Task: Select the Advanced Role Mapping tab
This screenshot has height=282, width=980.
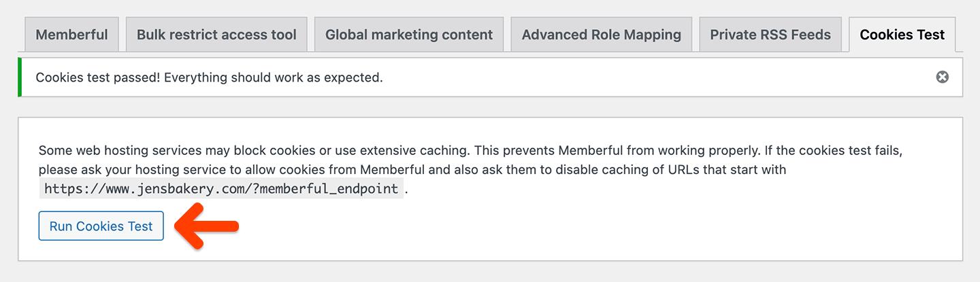Action: click(601, 35)
